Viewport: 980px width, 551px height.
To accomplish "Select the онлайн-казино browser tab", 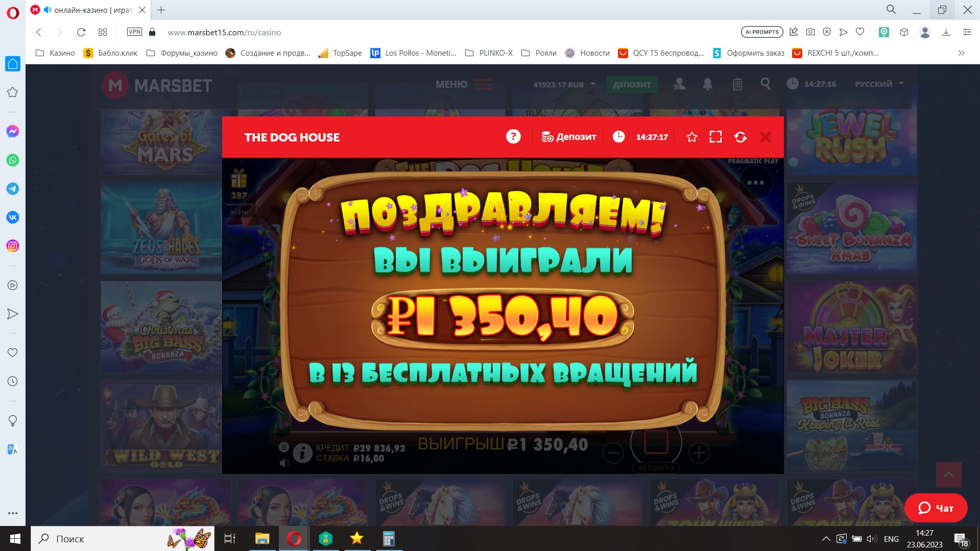I will (x=88, y=10).
